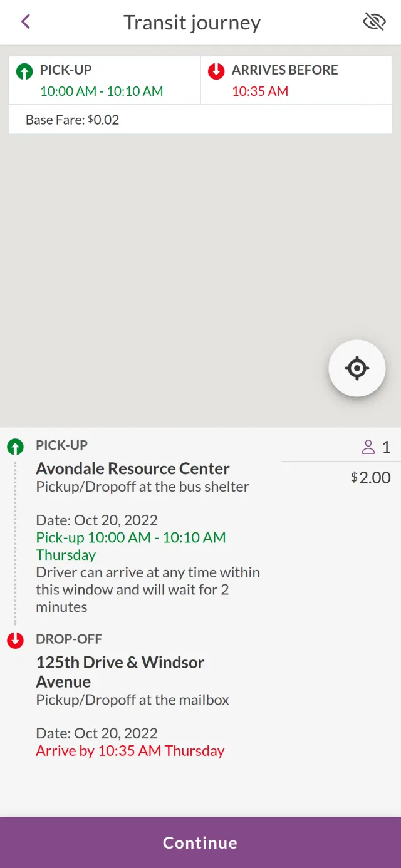401x868 pixels.
Task: Open 125th Drive & Windsor Avenue stop details
Action: pyautogui.click(x=120, y=672)
